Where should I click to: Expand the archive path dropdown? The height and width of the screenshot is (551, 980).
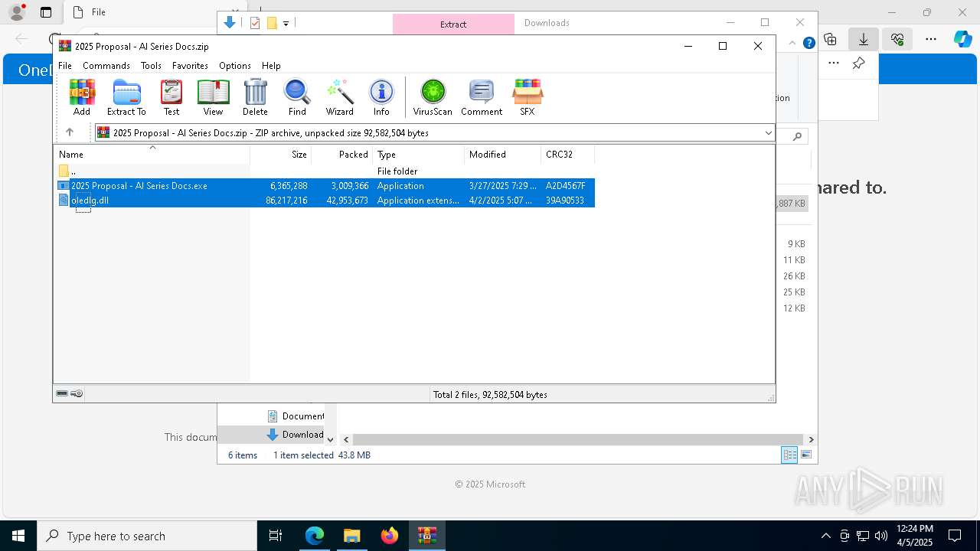(768, 133)
